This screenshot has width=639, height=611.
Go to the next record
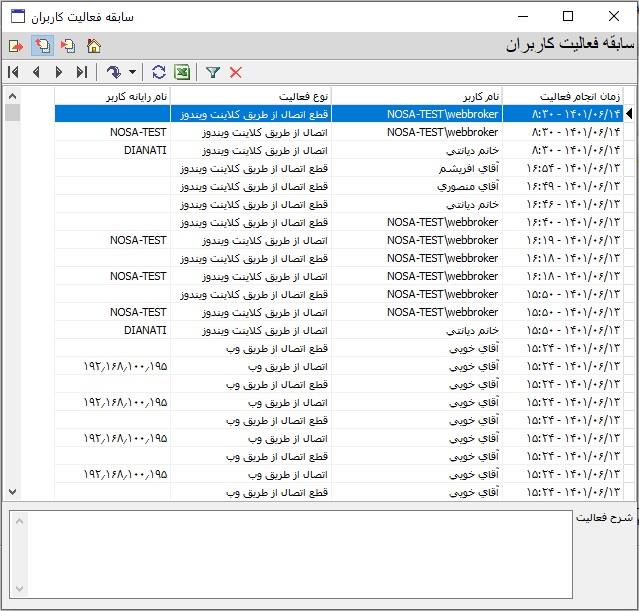tap(59, 72)
